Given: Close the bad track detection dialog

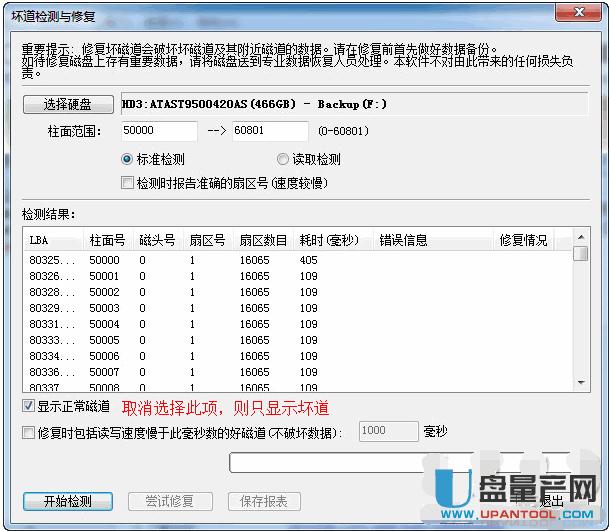Looking at the screenshot, I should point(584,12).
